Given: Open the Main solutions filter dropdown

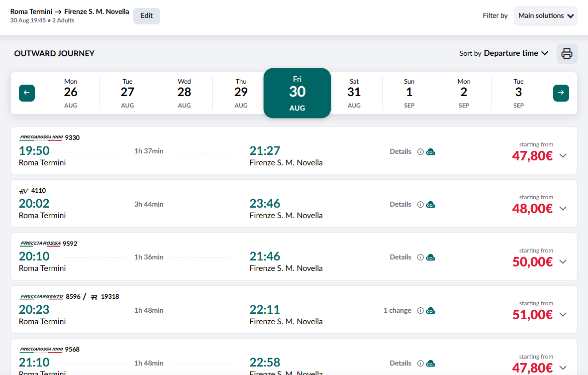Looking at the screenshot, I should pyautogui.click(x=546, y=16).
